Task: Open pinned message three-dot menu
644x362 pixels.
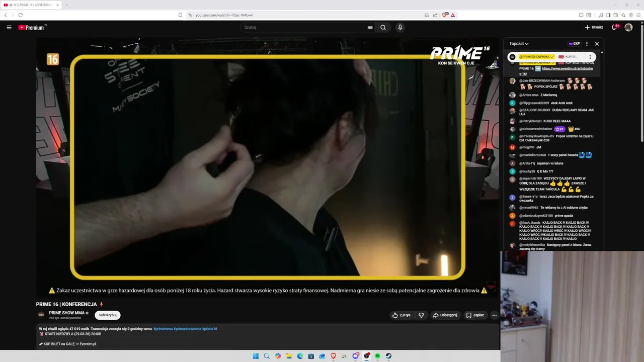Action: coord(590,57)
